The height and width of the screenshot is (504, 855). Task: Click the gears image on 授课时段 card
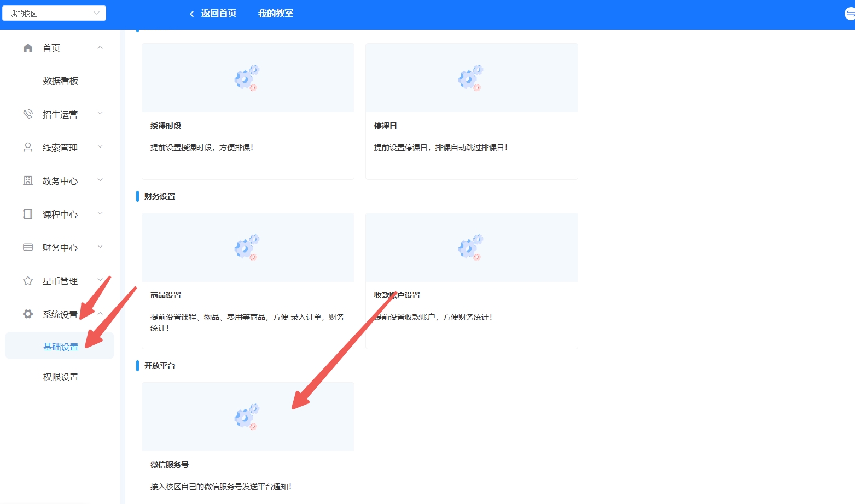(247, 78)
